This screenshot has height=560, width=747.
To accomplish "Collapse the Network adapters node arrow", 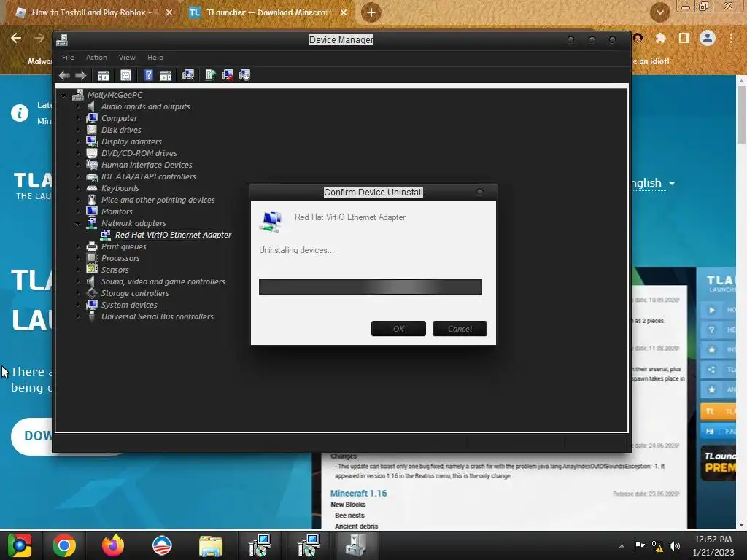I will click(x=78, y=223).
